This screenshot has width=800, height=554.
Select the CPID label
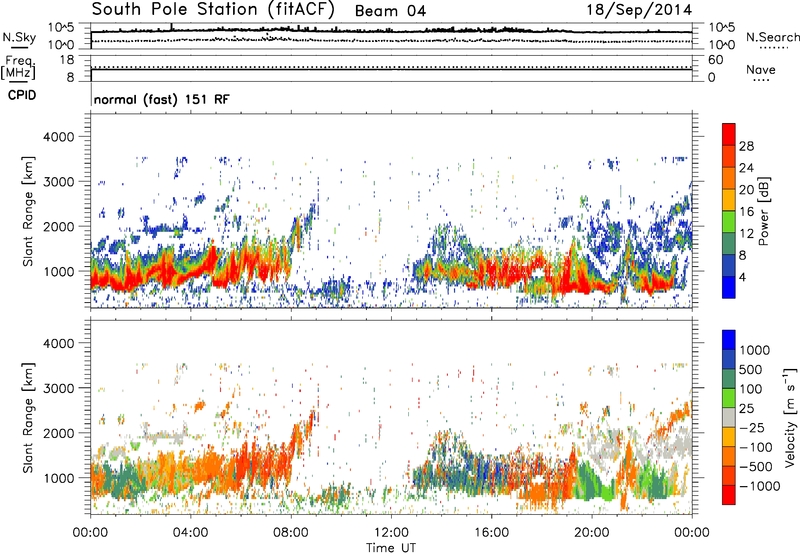pyautogui.click(x=22, y=95)
